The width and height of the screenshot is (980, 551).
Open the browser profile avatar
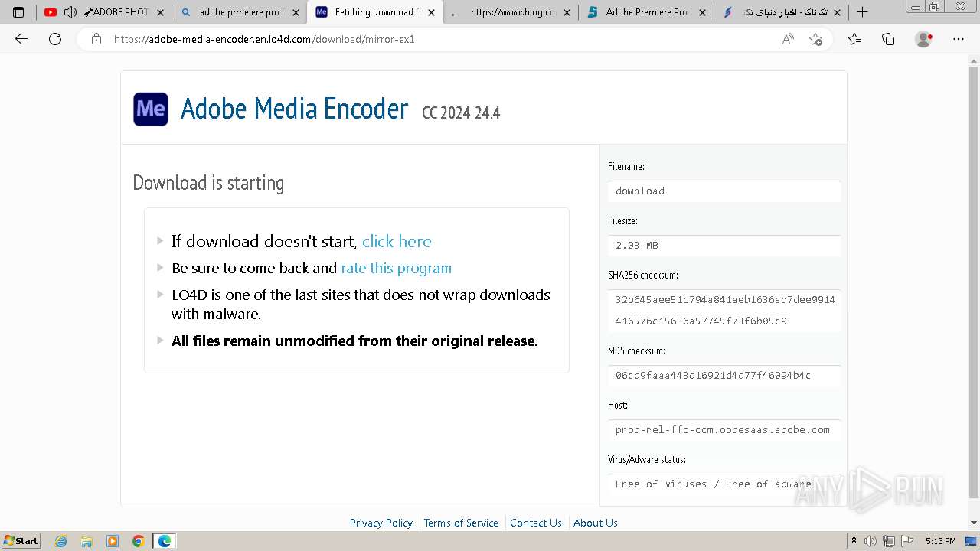(924, 39)
